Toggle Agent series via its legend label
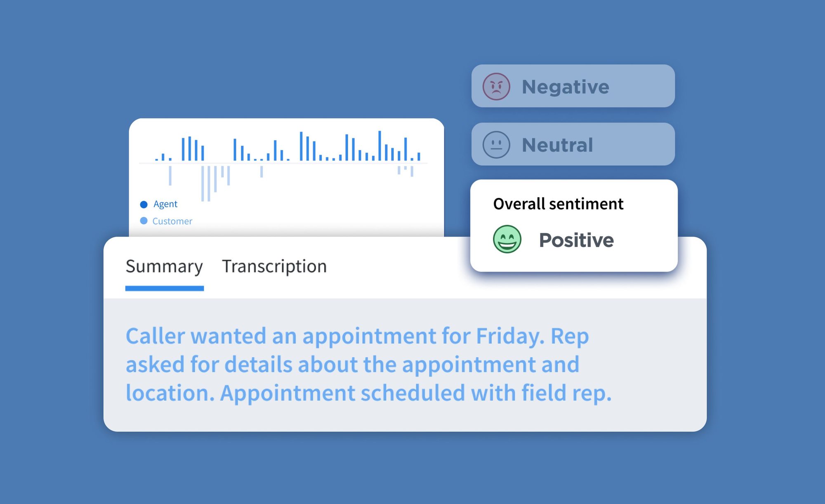825x504 pixels. pyautogui.click(x=165, y=204)
